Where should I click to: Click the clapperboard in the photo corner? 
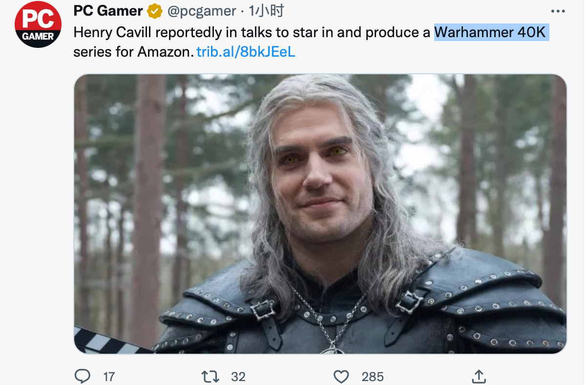108,342
